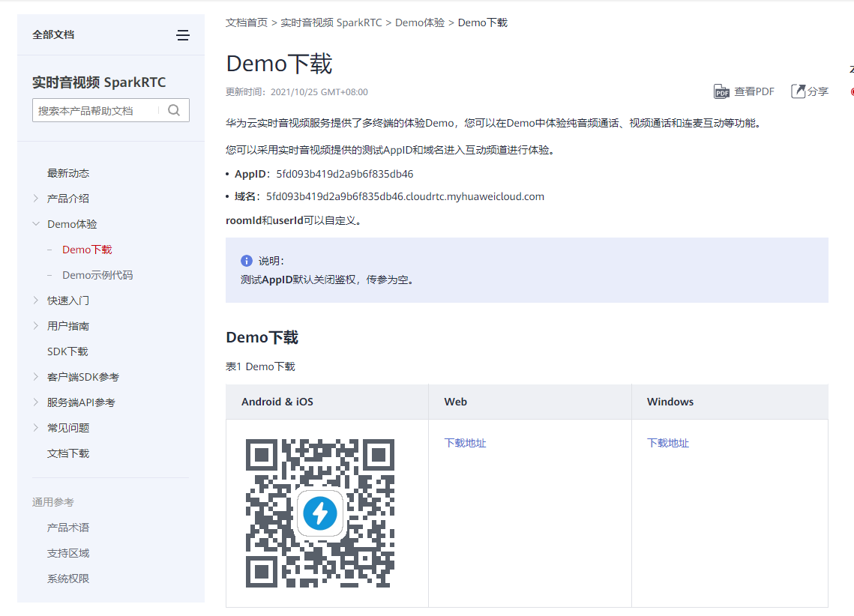Select the Demo体验 sidebar item
854x616 pixels.
click(72, 223)
